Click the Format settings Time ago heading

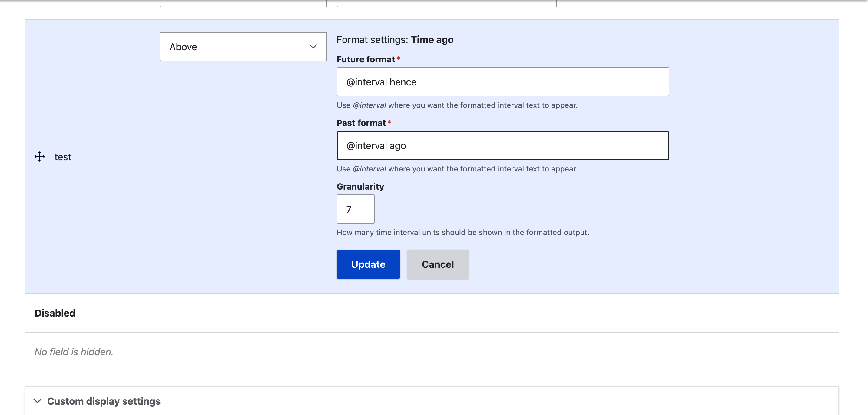(x=395, y=39)
